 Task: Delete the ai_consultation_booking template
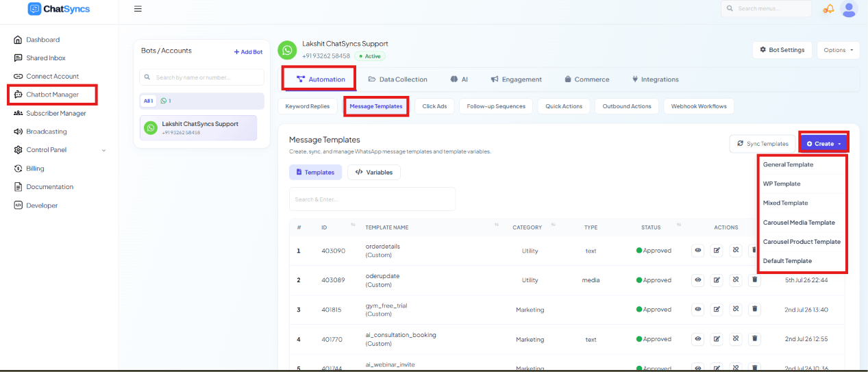[754, 339]
